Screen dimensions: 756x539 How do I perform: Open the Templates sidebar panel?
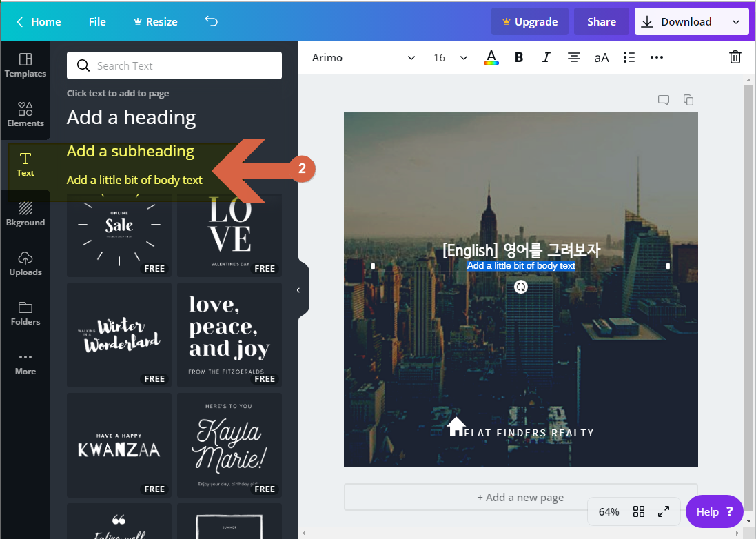[x=25, y=65]
